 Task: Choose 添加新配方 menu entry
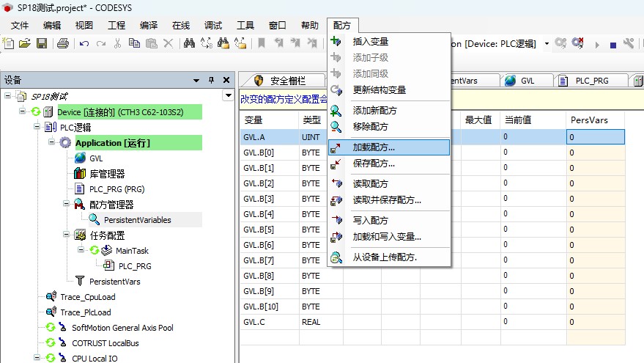tap(389, 111)
